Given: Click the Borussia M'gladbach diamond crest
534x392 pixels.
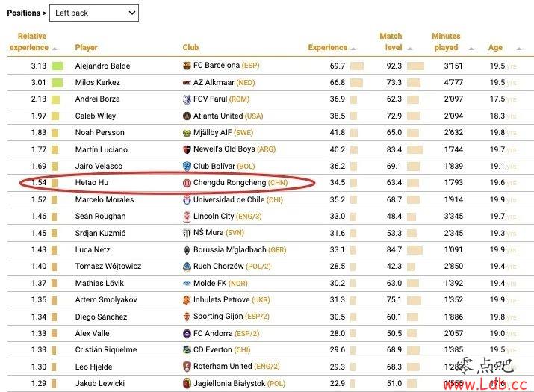Looking at the screenshot, I should click(187, 250).
